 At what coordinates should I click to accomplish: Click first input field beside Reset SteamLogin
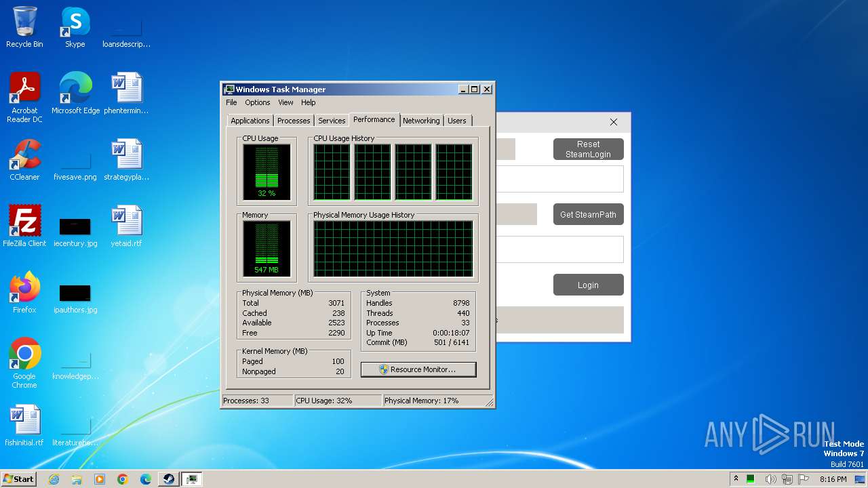coord(559,179)
